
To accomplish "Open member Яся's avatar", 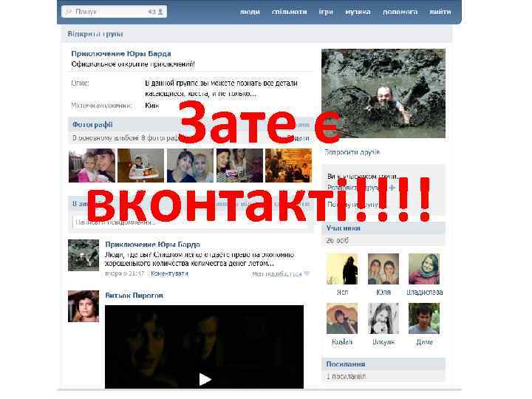I will (342, 269).
